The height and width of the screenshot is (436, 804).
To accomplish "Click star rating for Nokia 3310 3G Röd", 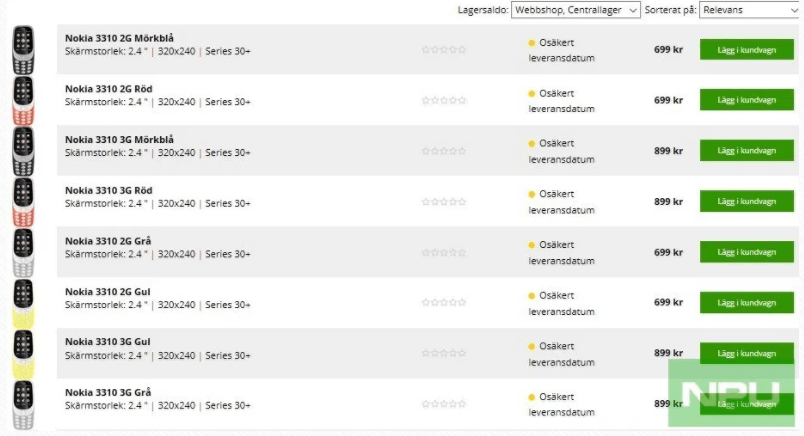I will [x=444, y=202].
